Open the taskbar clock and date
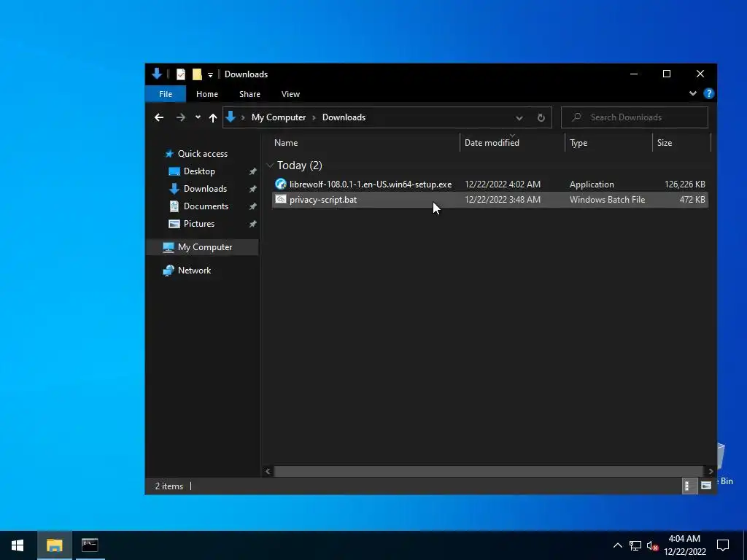747x560 pixels. coord(684,545)
